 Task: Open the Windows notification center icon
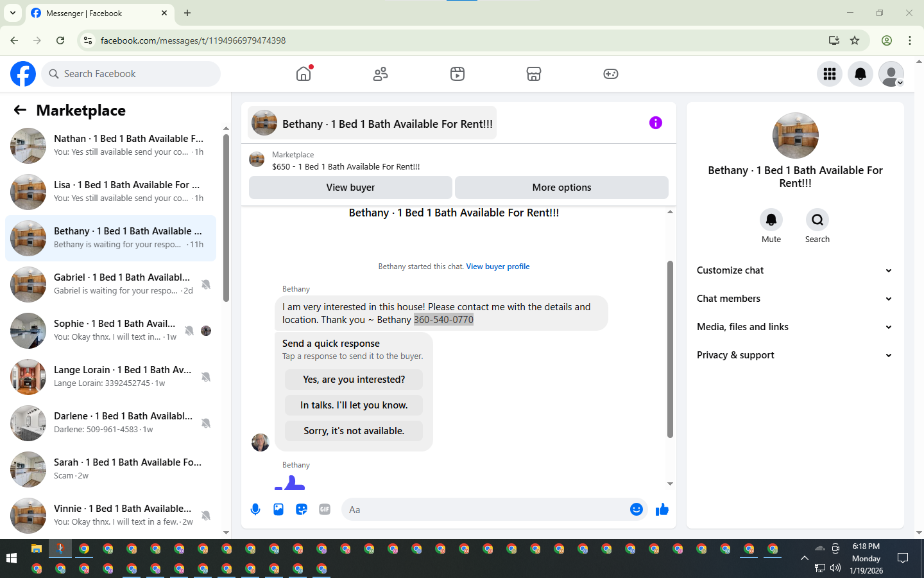point(903,558)
